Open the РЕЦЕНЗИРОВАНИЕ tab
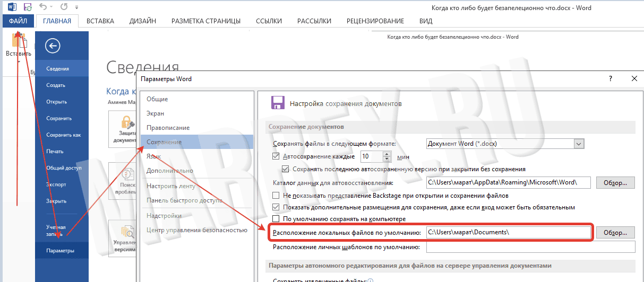The width and height of the screenshot is (644, 282). coord(375,21)
